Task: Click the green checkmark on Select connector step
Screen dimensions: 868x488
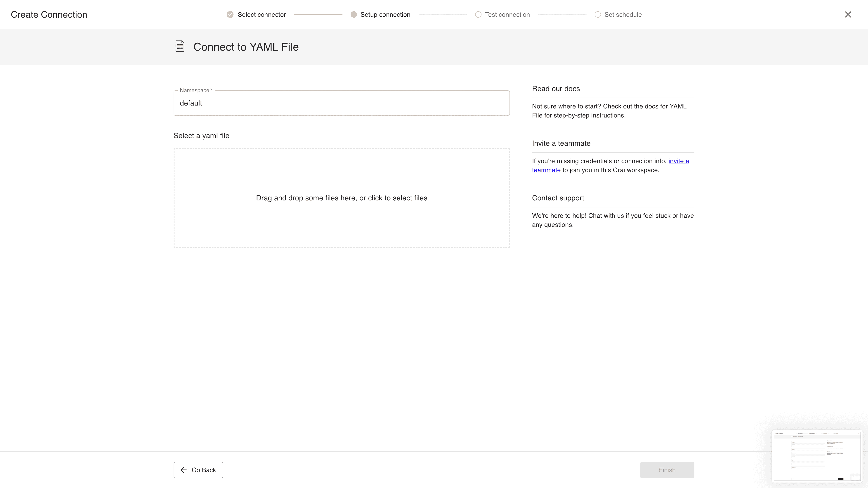Action: coord(230,14)
